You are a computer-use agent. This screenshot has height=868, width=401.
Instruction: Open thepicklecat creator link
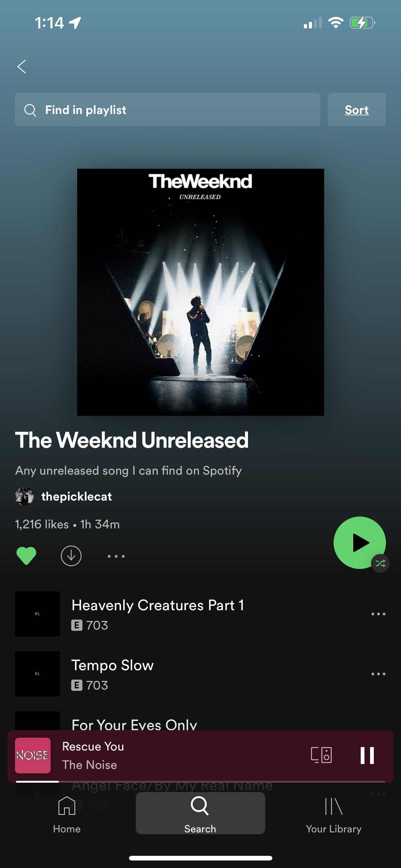coord(77,496)
